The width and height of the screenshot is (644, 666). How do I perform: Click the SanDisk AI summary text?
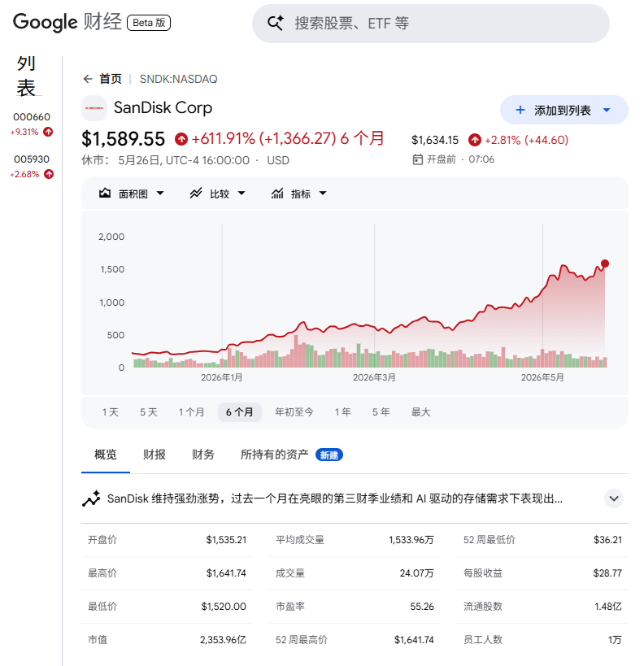[335, 498]
